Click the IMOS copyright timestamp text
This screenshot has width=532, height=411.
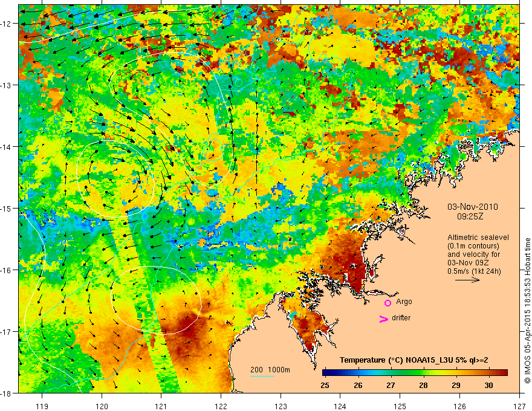pyautogui.click(x=527, y=311)
